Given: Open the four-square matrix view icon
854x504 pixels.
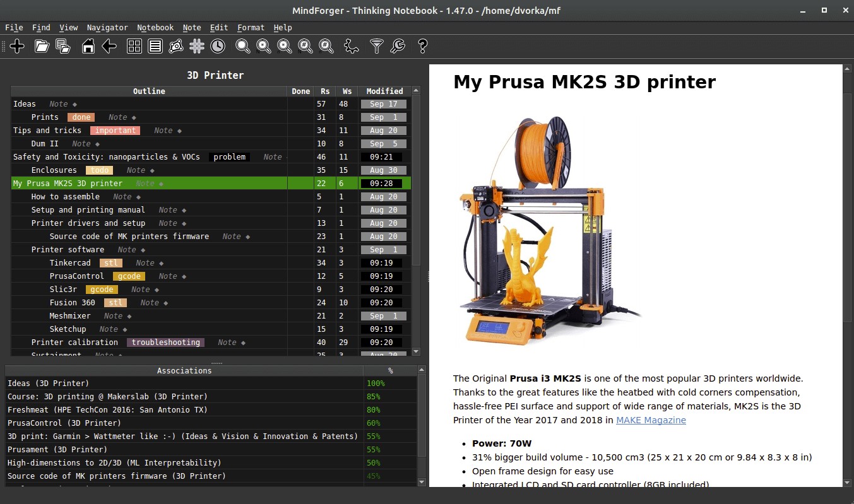Looking at the screenshot, I should click(x=134, y=46).
